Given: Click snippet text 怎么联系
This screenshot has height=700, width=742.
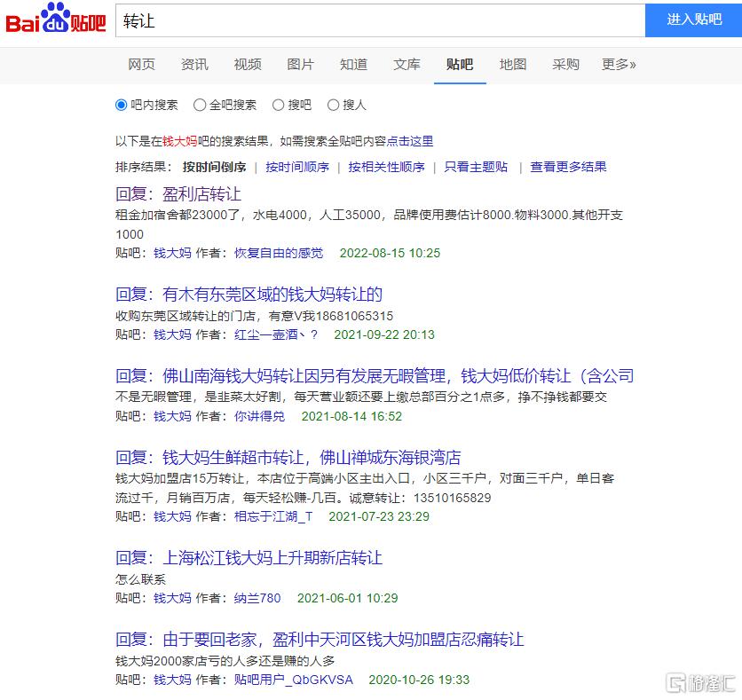Looking at the screenshot, I should coord(140,579).
